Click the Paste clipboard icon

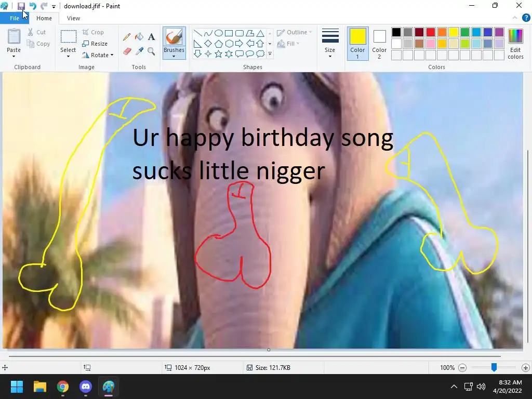click(x=14, y=36)
